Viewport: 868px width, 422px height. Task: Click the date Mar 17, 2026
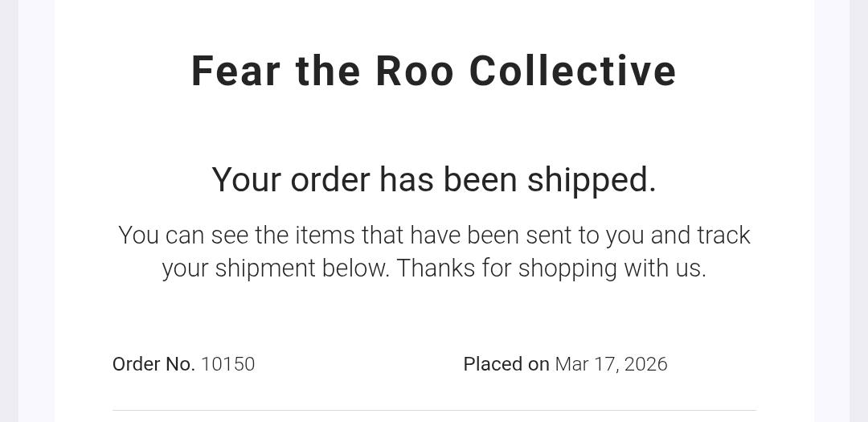pos(611,364)
